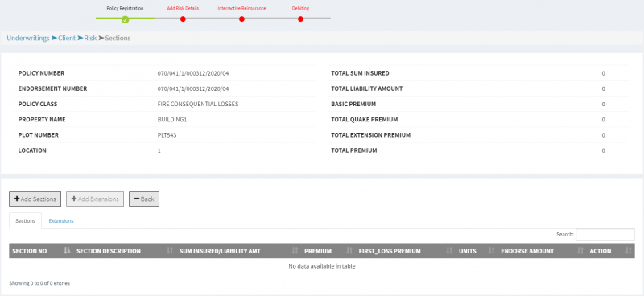Sort by Units column arrows
This screenshot has width=644, height=296.
point(491,251)
